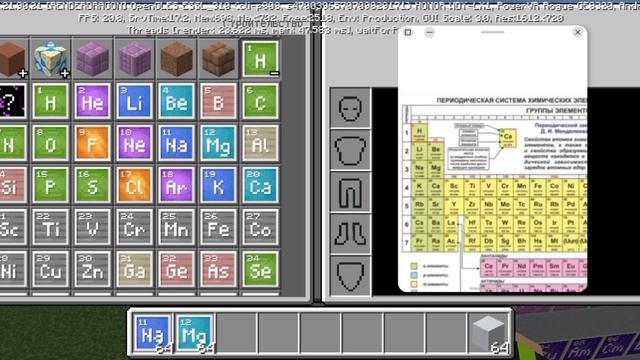Click the chestplate armor slot
The height and width of the screenshot is (360, 640).
click(x=350, y=150)
